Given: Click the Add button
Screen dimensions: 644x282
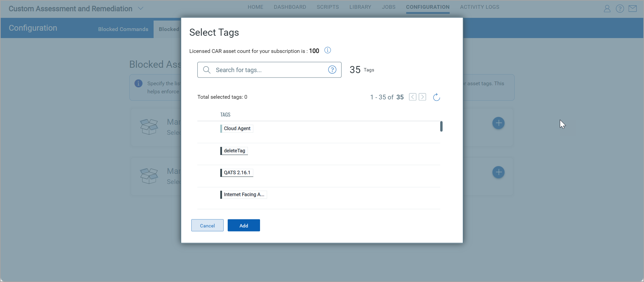Looking at the screenshot, I should 244,225.
